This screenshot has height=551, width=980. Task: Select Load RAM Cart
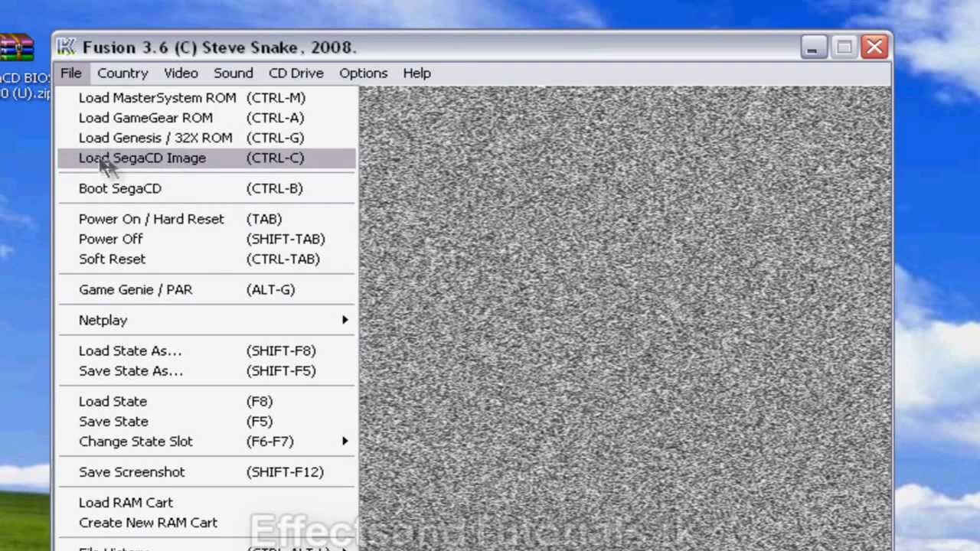pos(207,502)
